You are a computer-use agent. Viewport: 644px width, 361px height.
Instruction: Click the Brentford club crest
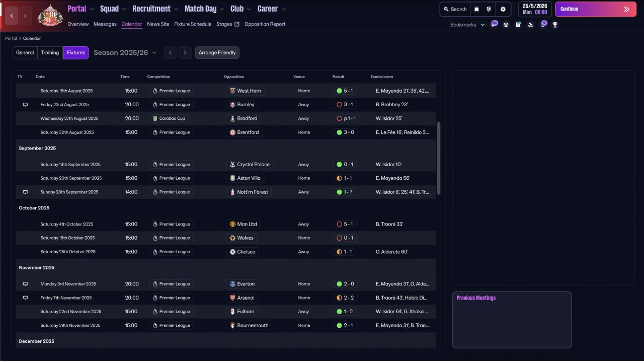pyautogui.click(x=232, y=132)
